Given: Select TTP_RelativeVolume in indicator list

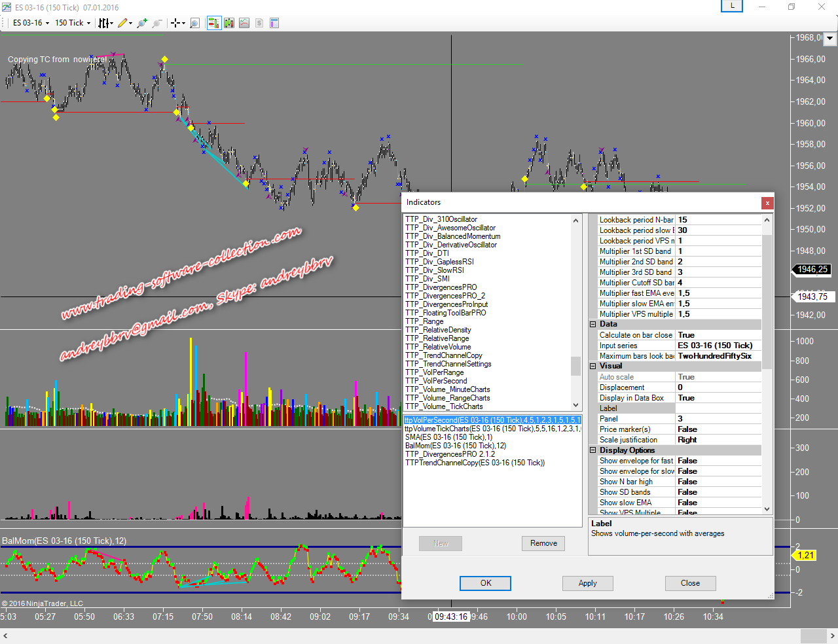Looking at the screenshot, I should pos(438,347).
